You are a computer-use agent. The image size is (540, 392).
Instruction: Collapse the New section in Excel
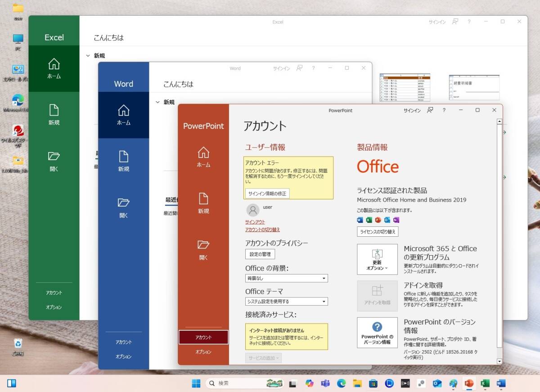(x=88, y=56)
